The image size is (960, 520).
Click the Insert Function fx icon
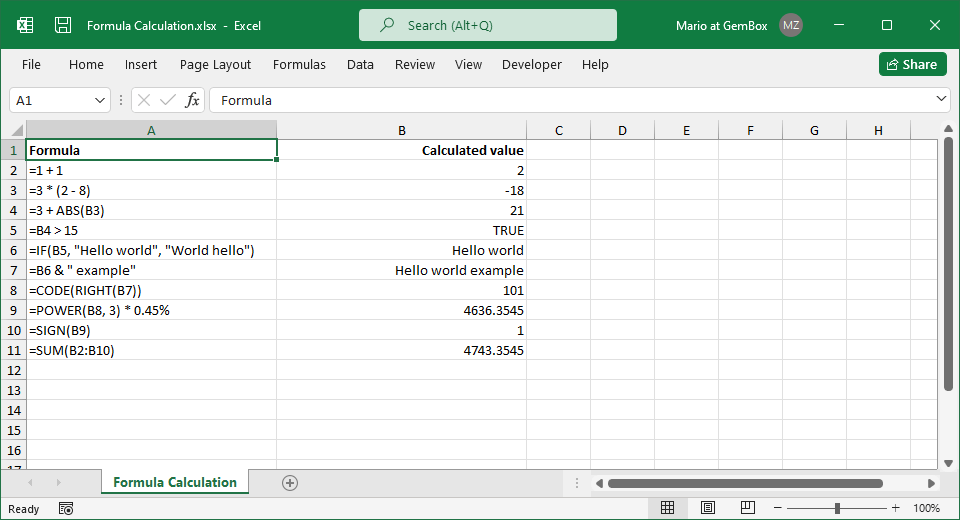tap(192, 100)
